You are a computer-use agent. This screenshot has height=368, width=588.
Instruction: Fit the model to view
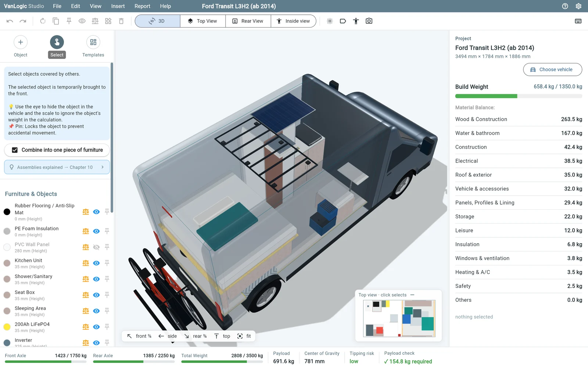pos(244,336)
